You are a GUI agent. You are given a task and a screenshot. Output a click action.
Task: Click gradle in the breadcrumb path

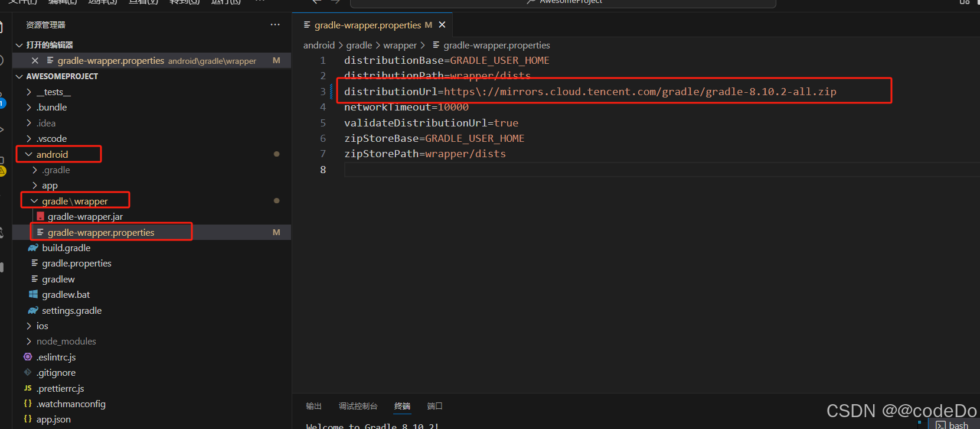click(359, 45)
